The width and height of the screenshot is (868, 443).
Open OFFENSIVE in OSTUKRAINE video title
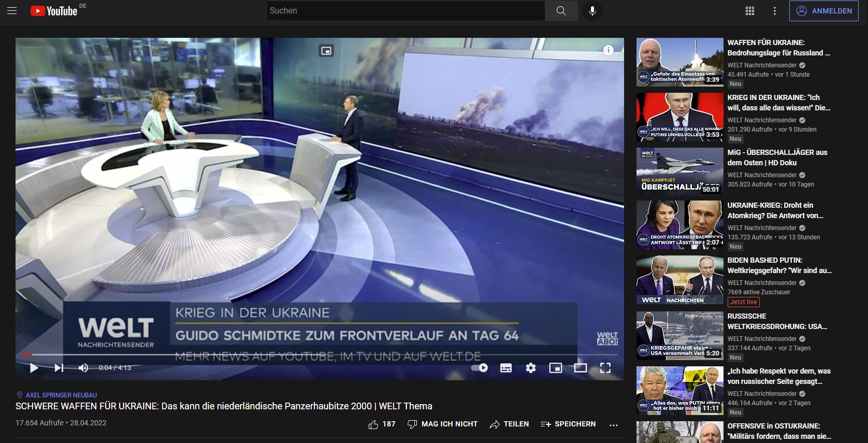(x=779, y=431)
